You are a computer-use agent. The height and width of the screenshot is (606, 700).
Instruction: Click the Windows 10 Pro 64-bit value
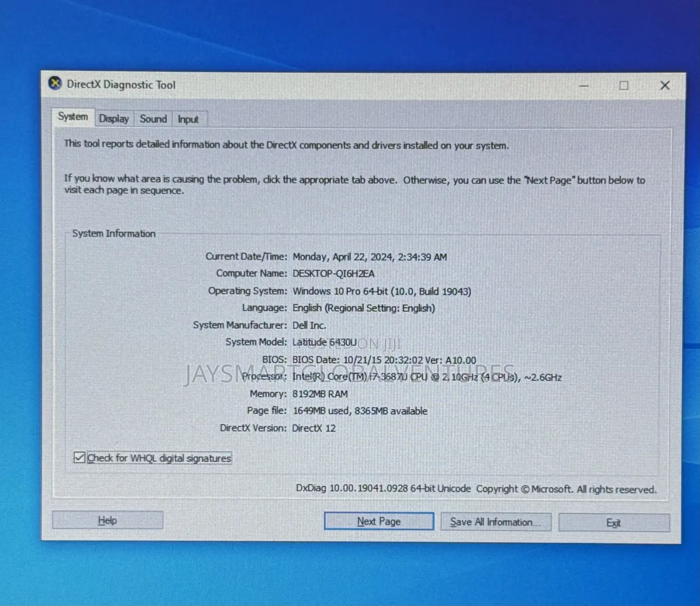point(382,291)
